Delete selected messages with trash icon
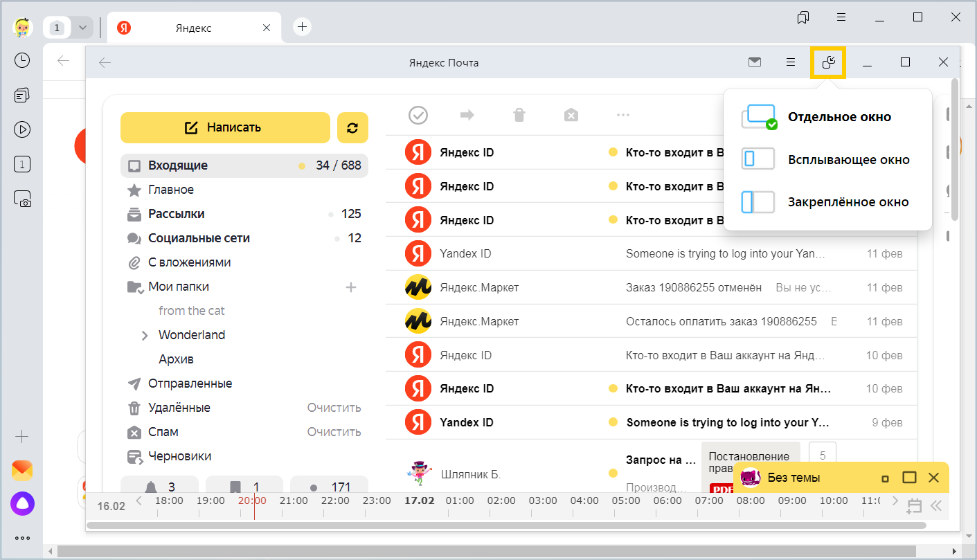Viewport: 977px width, 560px height. 519,115
